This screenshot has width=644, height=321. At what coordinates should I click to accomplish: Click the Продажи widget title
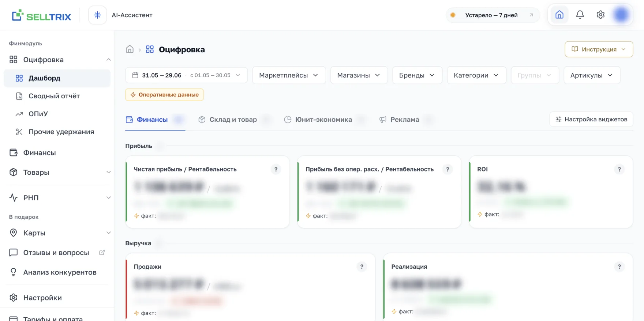pyautogui.click(x=147, y=267)
